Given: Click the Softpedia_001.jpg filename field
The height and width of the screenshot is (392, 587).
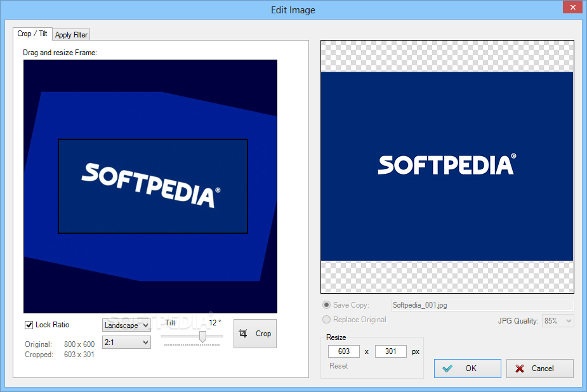Looking at the screenshot, I should coord(482,305).
